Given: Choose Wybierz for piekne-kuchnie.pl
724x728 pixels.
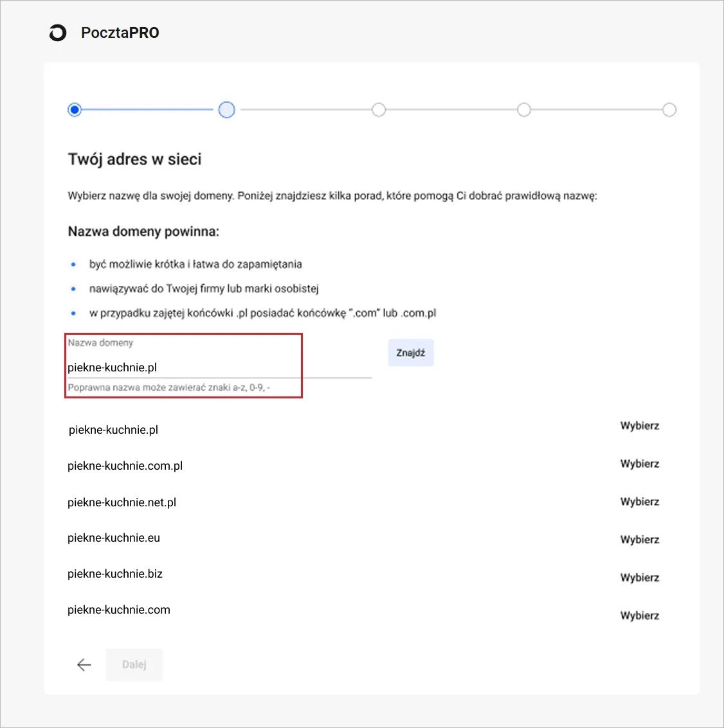Looking at the screenshot, I should pos(640,426).
